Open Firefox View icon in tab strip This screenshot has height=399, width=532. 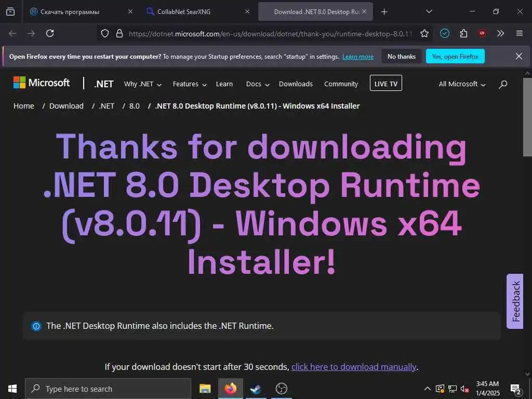(10, 11)
